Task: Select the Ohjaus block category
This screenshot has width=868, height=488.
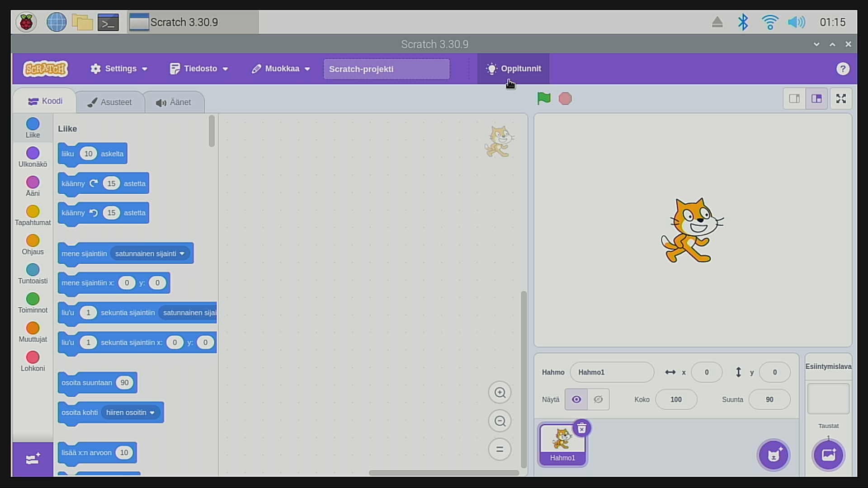Action: pyautogui.click(x=33, y=244)
